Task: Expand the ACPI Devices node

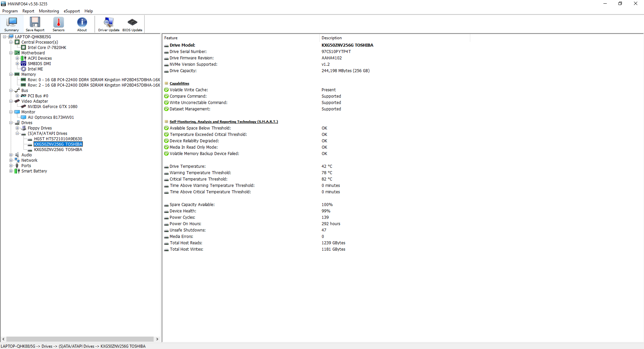Action: 17,58
